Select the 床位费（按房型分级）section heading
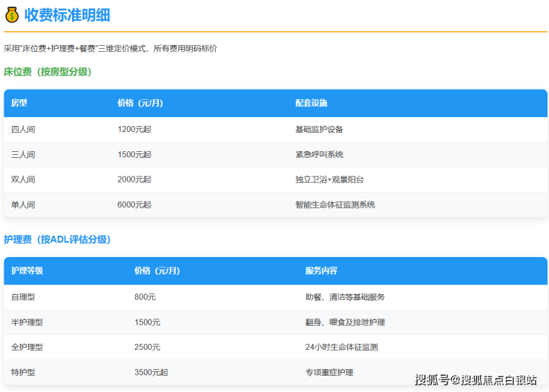The width and height of the screenshot is (549, 392). click(x=47, y=72)
